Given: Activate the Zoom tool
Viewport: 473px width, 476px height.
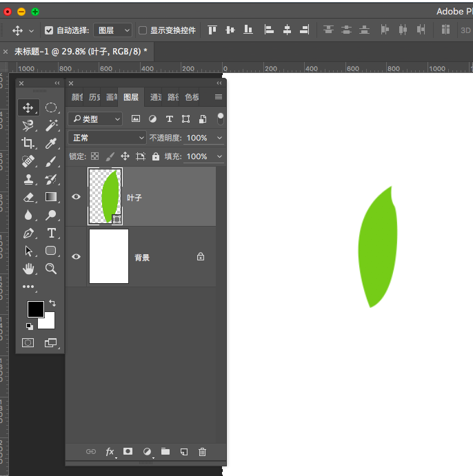Looking at the screenshot, I should [51, 269].
